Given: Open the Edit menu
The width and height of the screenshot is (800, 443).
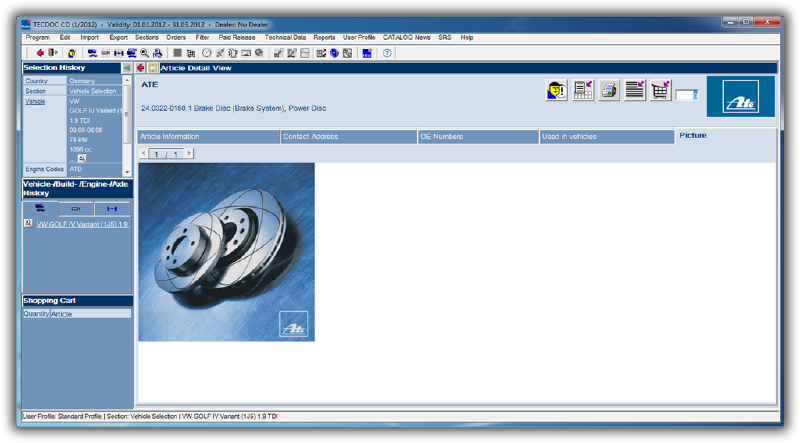Looking at the screenshot, I should pos(65,38).
